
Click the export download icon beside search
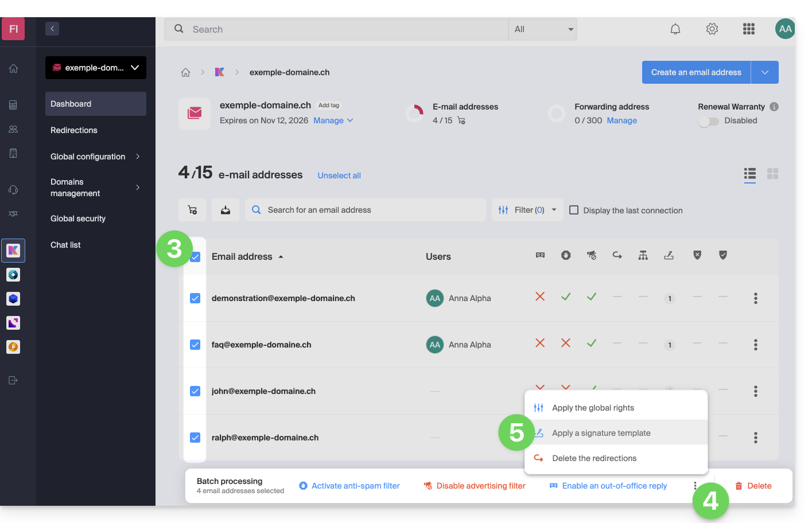click(x=226, y=210)
